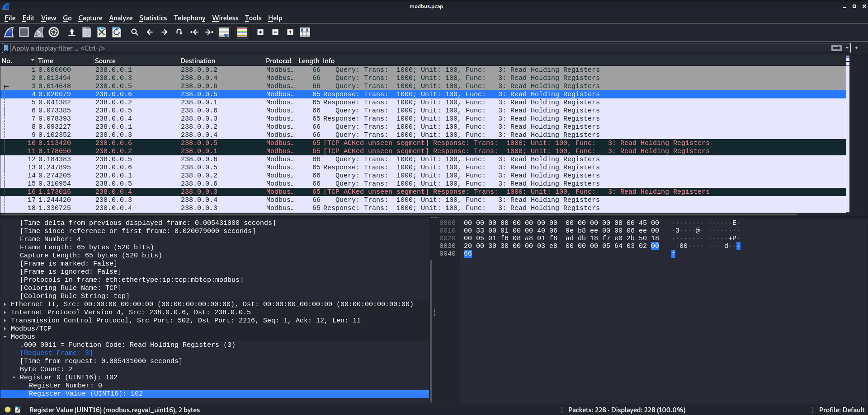Screen dimensions: 868x415
Task: Open capture file properties status icon
Action: pyautogui.click(x=18, y=410)
